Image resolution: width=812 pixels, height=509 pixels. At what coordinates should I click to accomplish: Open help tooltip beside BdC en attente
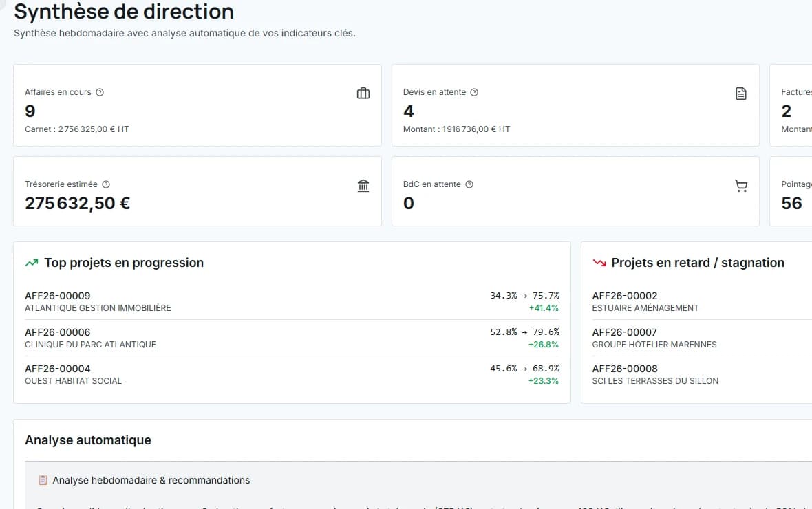[x=469, y=184]
